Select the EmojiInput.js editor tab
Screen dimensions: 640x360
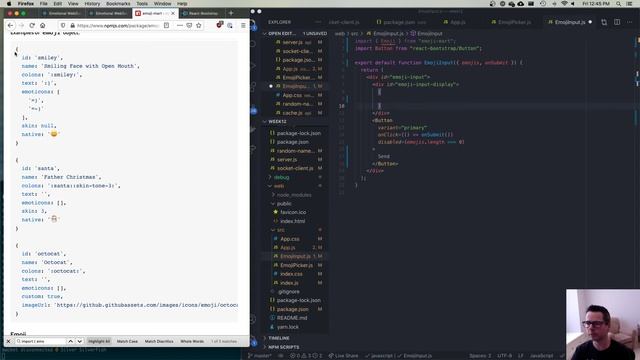570,22
